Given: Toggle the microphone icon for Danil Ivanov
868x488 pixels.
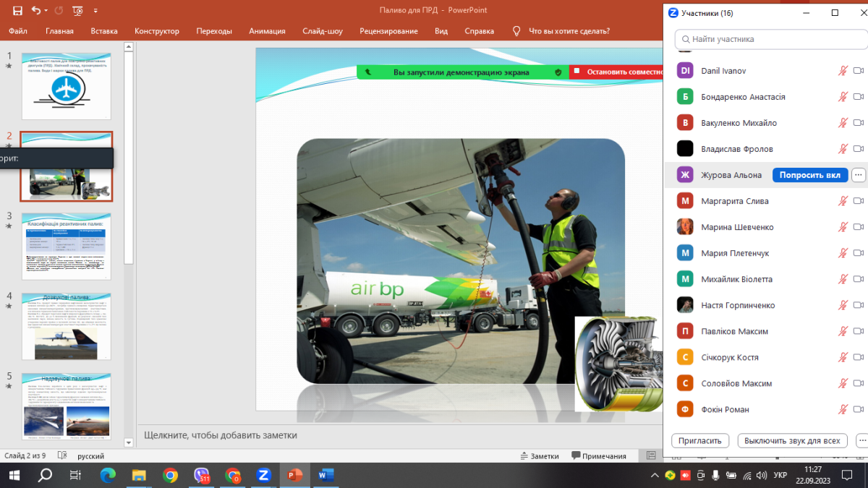Looking at the screenshot, I should pyautogui.click(x=842, y=71).
